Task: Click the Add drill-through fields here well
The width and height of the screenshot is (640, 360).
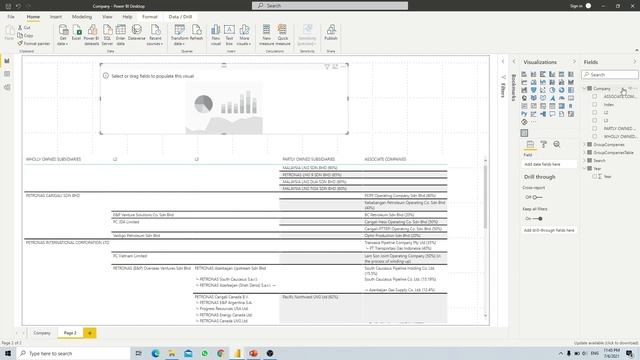Action: pos(549,230)
